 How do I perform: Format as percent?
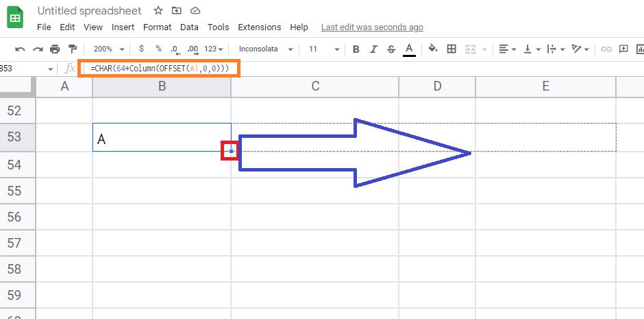(158, 49)
